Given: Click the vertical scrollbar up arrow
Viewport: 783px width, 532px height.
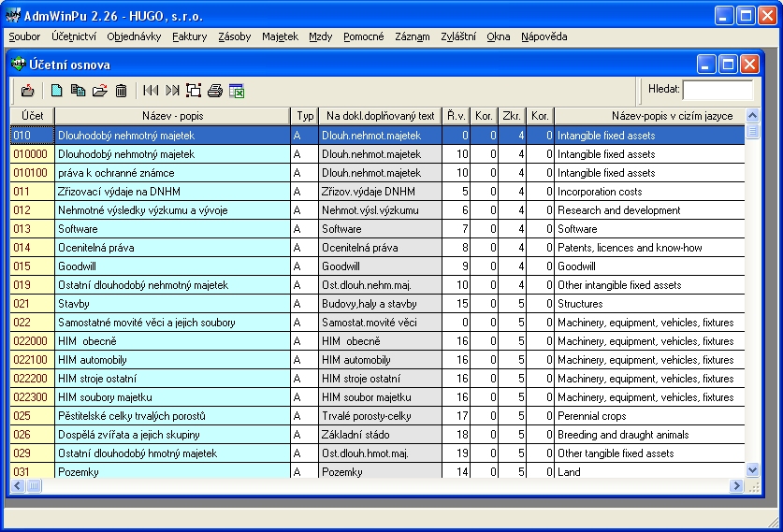Looking at the screenshot, I should (x=752, y=115).
